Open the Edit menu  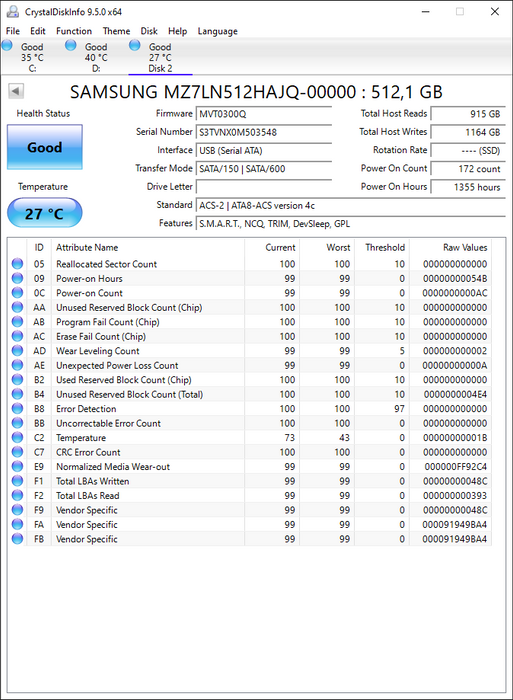pos(38,31)
